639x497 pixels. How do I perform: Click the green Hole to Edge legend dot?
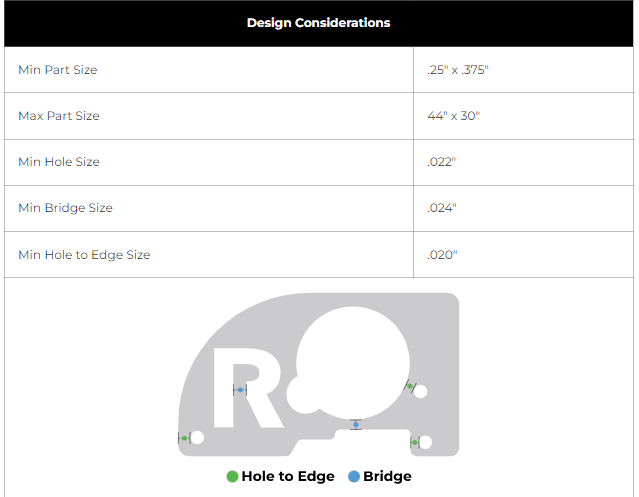233,477
